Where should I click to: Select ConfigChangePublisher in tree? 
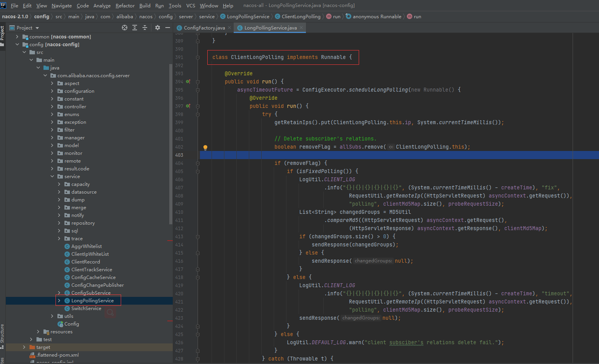click(97, 285)
